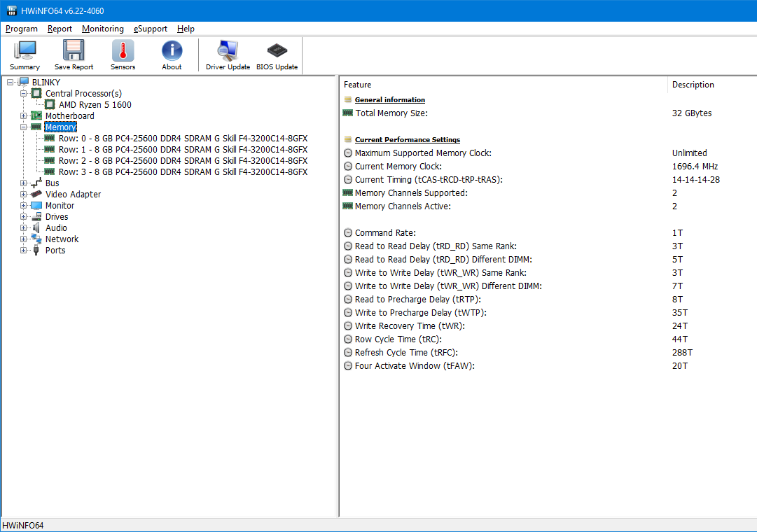Select the Network tree label
Screen dimensions: 757x532
point(62,239)
